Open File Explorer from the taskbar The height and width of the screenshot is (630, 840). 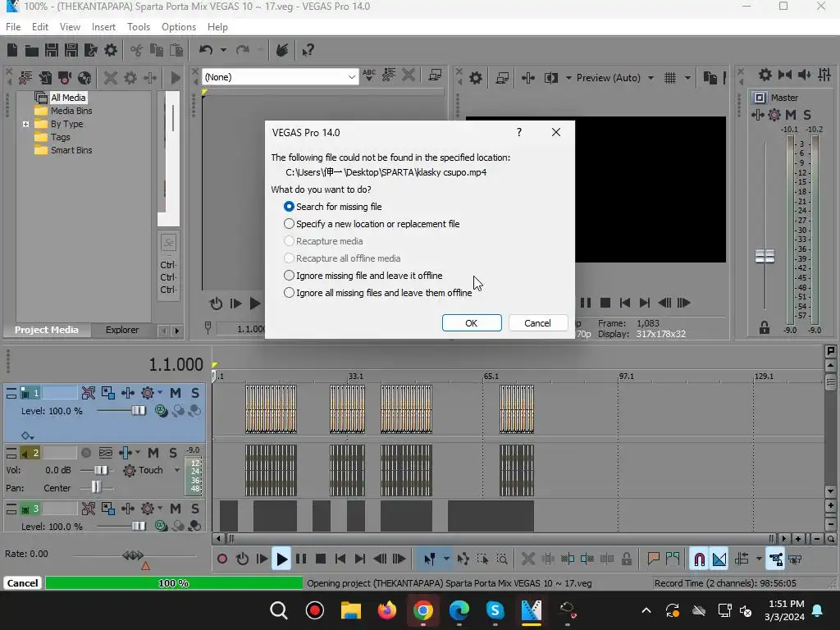tap(351, 610)
